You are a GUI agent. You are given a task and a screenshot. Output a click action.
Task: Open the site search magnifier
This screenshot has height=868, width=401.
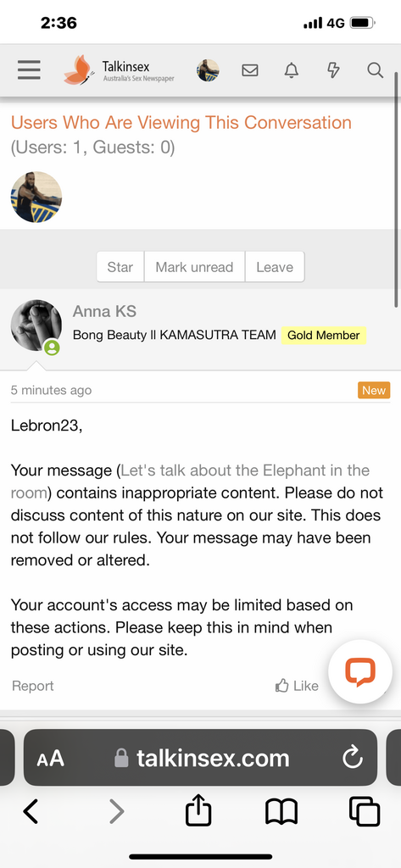[x=375, y=70]
